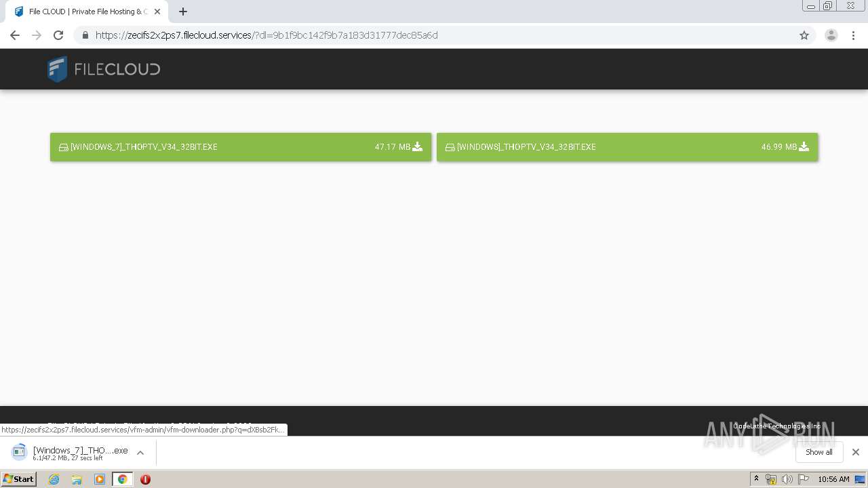Screen dimensions: 868x488
Task: Click the 10:56 AM clock
Action: pyautogui.click(x=833, y=479)
